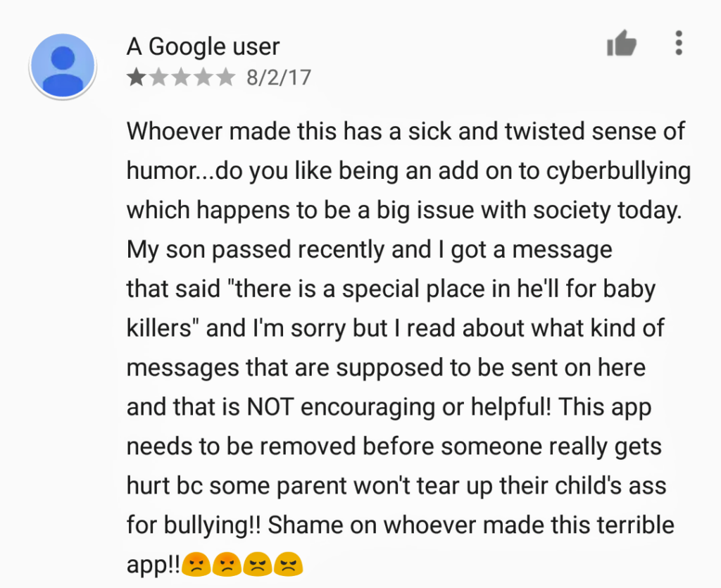721x588 pixels.
Task: Click the "Shame on whoever" closing sentence
Action: [x=471, y=525]
